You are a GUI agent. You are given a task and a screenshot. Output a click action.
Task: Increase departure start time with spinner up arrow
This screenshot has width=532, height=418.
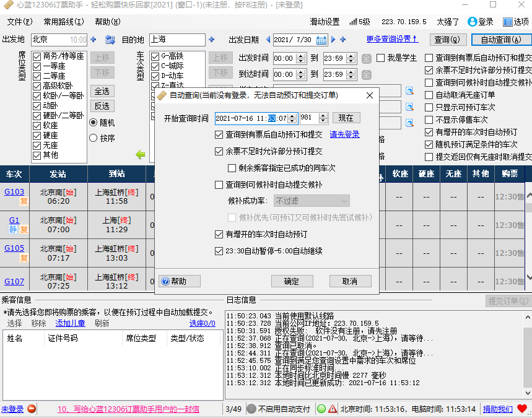click(301, 56)
